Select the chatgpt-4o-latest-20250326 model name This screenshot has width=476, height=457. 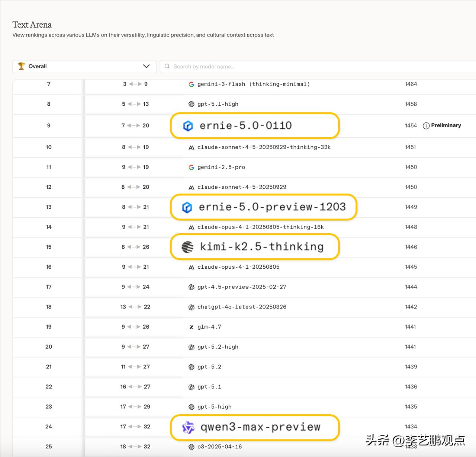[242, 307]
